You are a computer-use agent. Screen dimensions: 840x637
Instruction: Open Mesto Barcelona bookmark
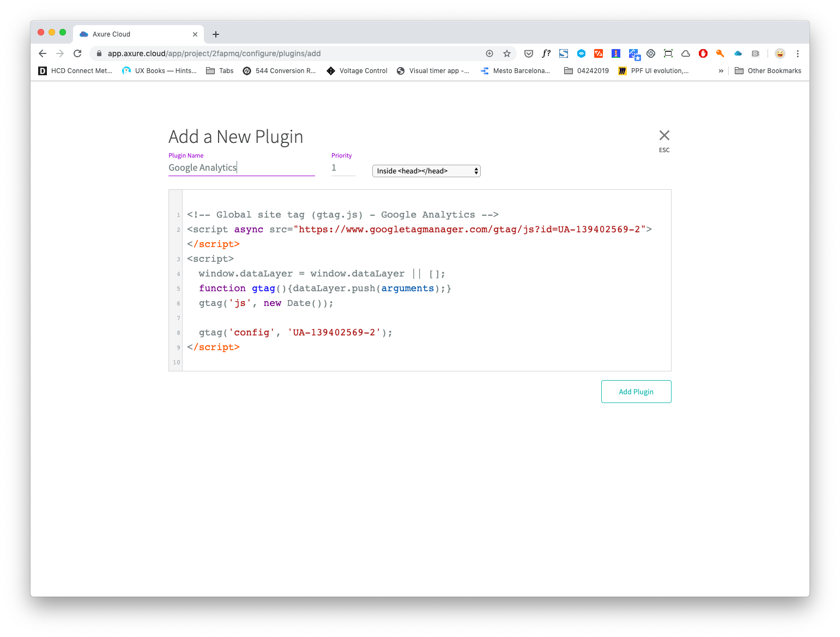point(515,71)
